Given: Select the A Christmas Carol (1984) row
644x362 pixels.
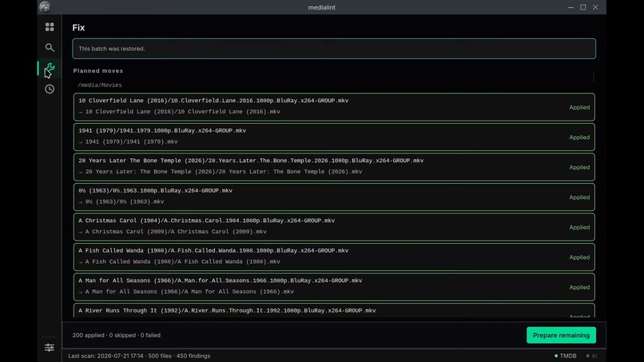Looking at the screenshot, I should [334, 227].
